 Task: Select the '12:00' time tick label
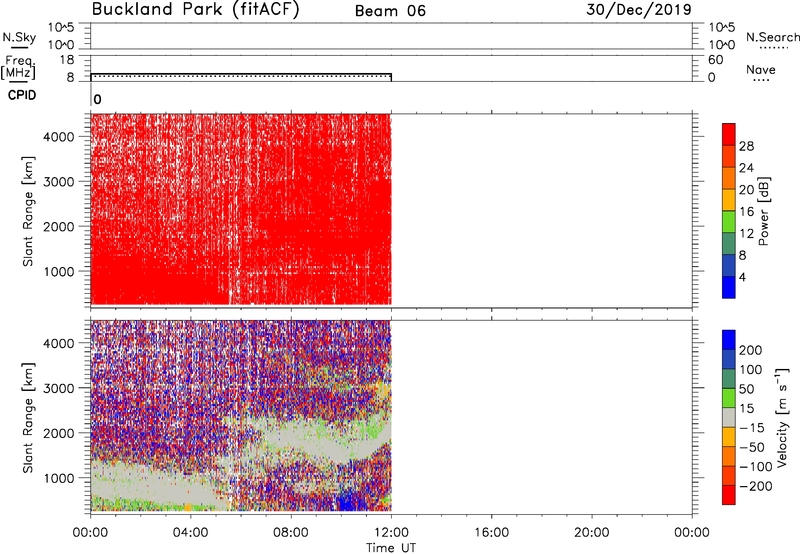(391, 533)
